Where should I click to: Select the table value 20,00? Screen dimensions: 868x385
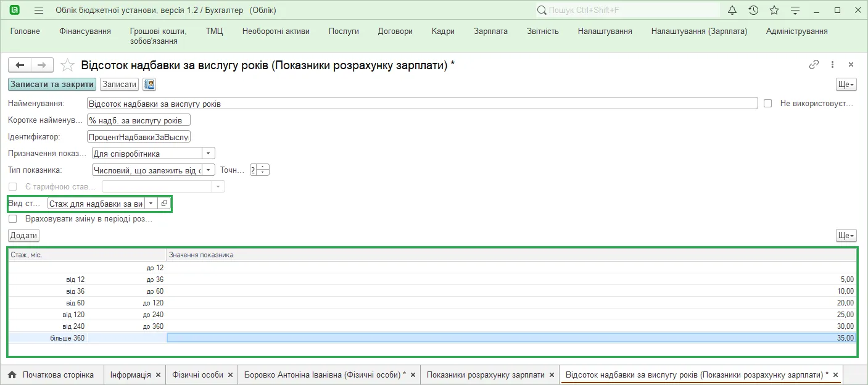pos(845,303)
